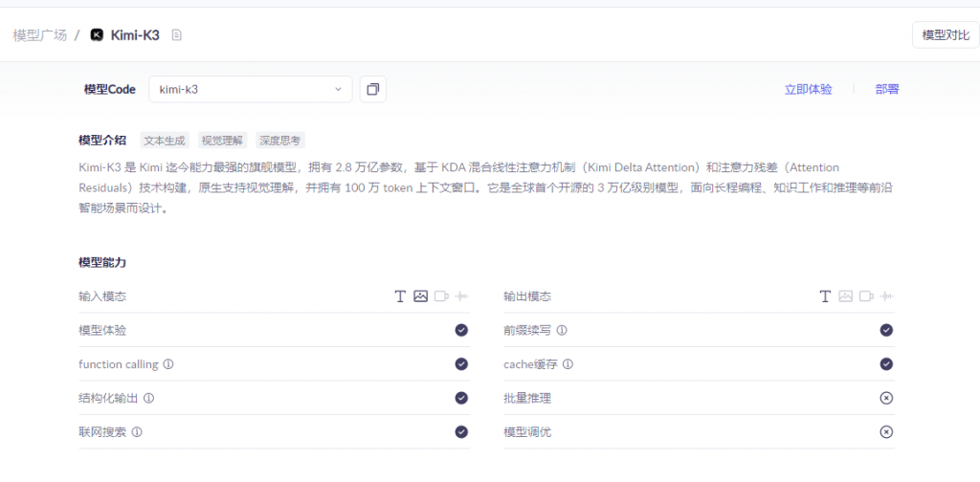Click the video icon in 输出模态 row
980x482 pixels.
point(866,296)
